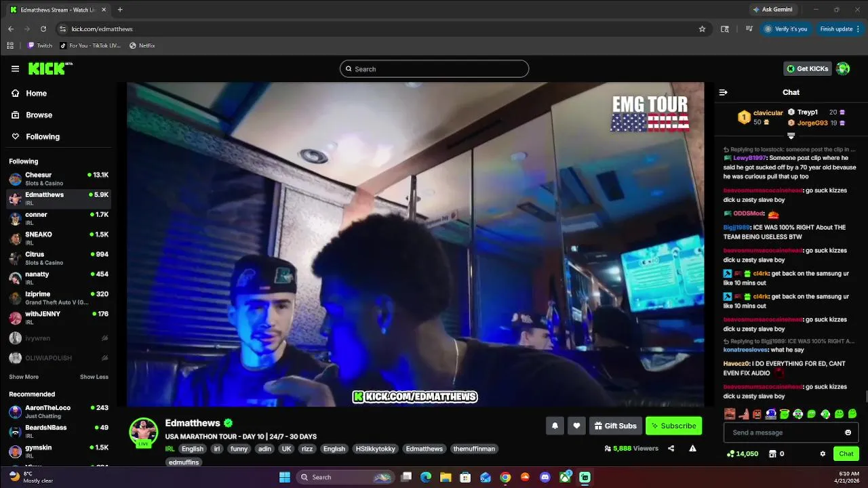Viewport: 868px width, 488px height.
Task: Open File Explorer from taskbar
Action: point(446,477)
